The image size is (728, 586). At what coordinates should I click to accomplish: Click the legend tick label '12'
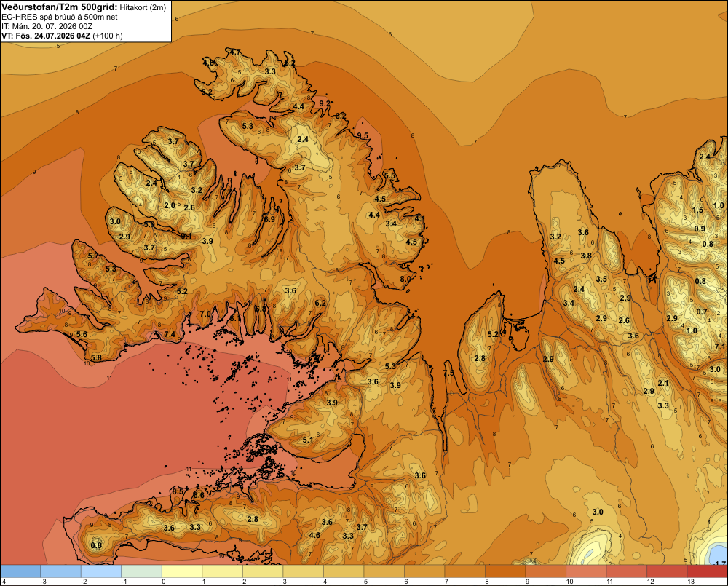650,582
